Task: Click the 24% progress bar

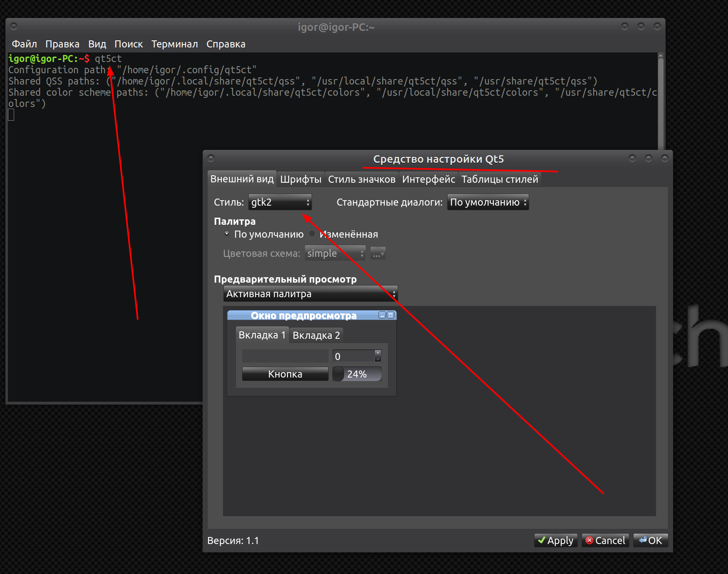Action: click(x=357, y=374)
